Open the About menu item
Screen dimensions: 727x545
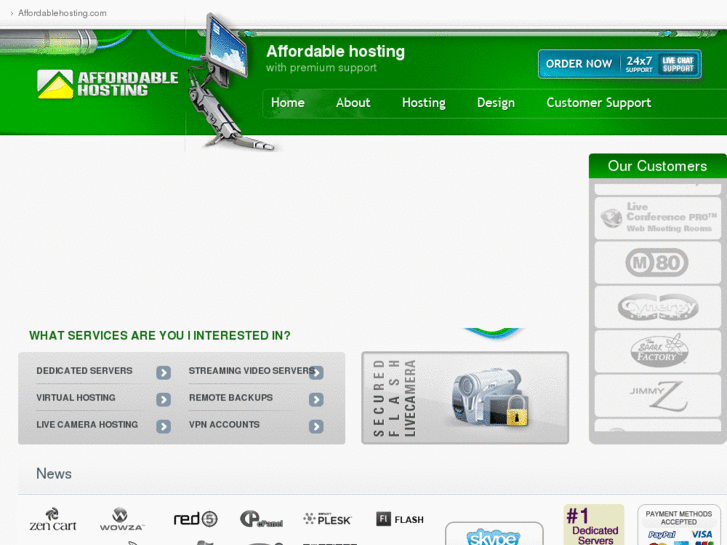tap(353, 103)
